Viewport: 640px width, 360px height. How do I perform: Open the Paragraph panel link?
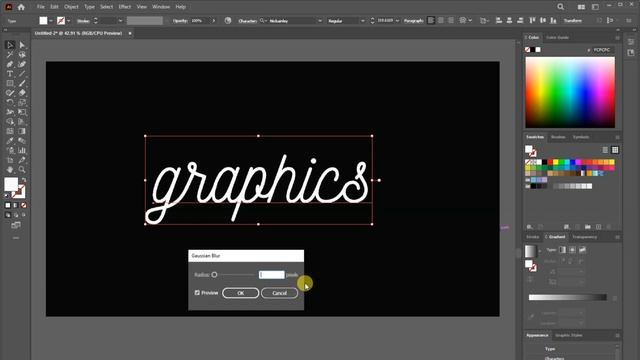pyautogui.click(x=414, y=20)
